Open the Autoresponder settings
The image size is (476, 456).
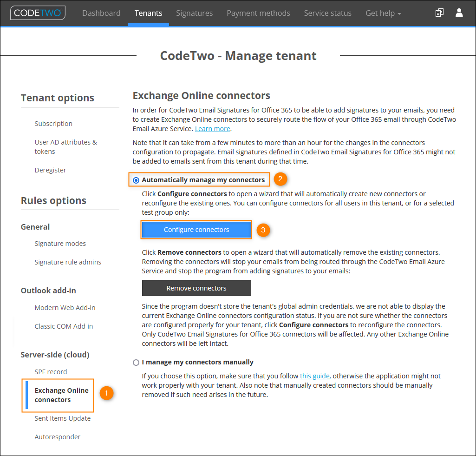pos(57,436)
